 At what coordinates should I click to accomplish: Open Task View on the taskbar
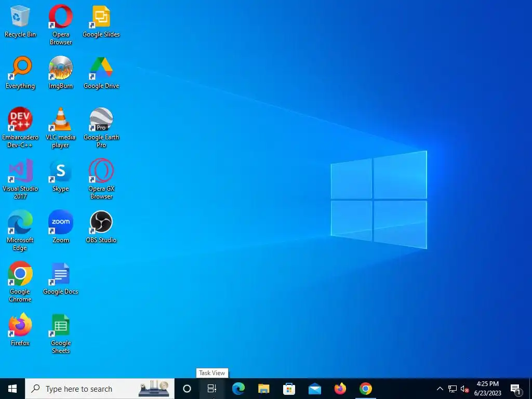pyautogui.click(x=212, y=389)
